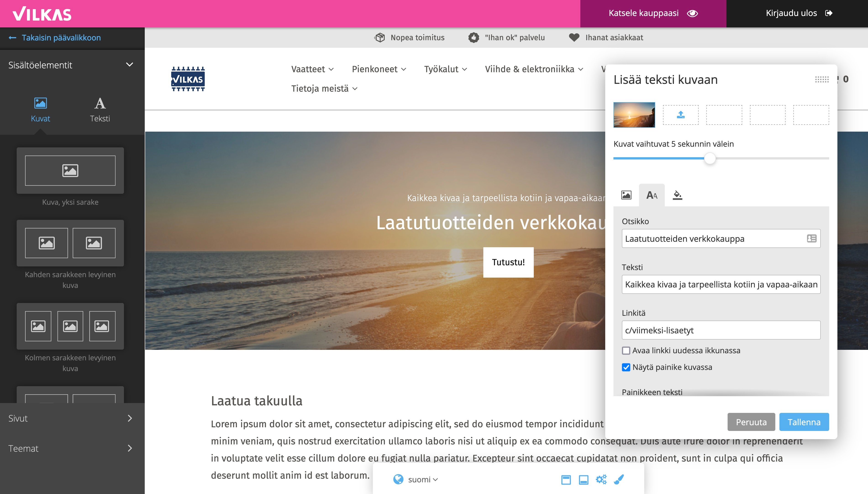Enable Avaa linkki uudessa ikkunassa checkbox
Screen dimensions: 868x494
(626, 351)
